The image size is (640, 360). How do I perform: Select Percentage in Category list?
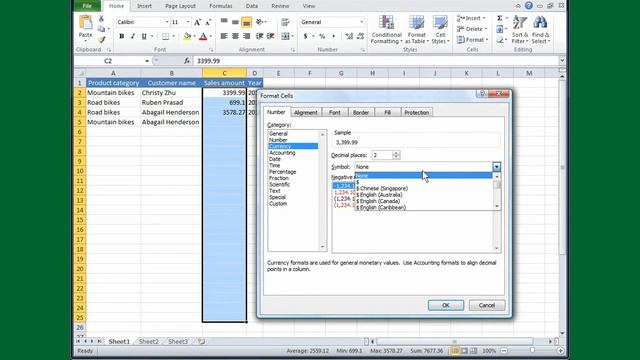282,172
